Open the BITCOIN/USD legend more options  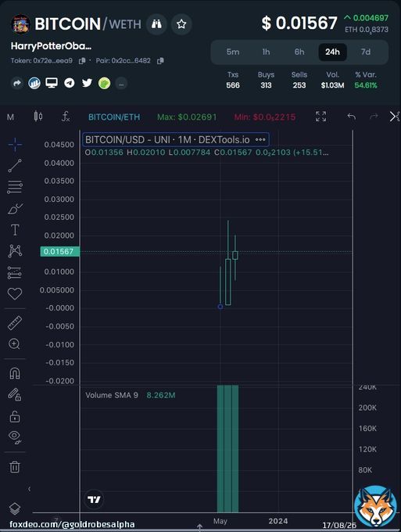coord(260,139)
